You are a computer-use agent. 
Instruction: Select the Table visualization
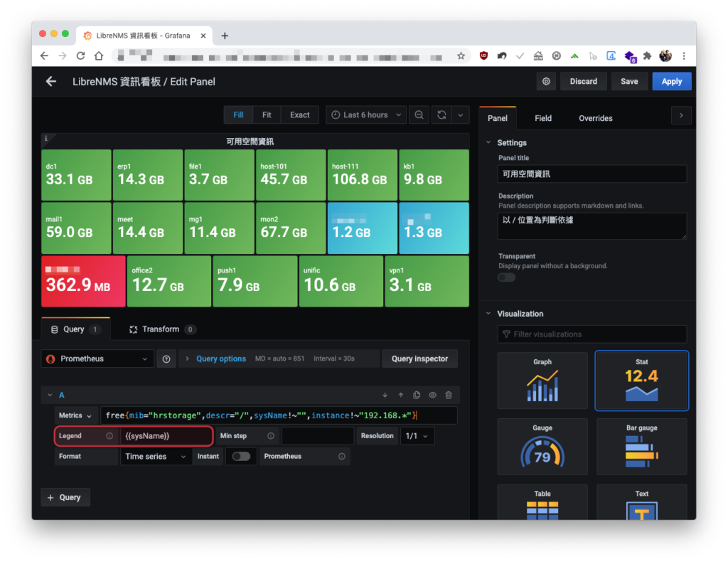[542, 502]
